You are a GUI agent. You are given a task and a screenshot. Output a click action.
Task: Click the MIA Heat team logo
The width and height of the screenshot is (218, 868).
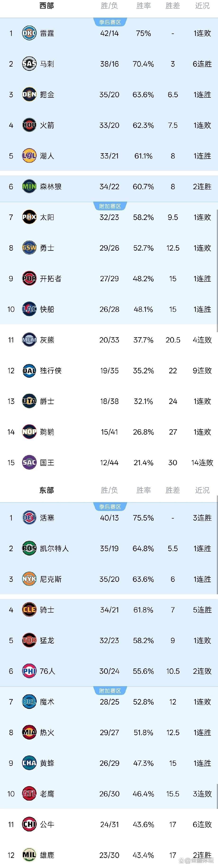pyautogui.click(x=29, y=732)
